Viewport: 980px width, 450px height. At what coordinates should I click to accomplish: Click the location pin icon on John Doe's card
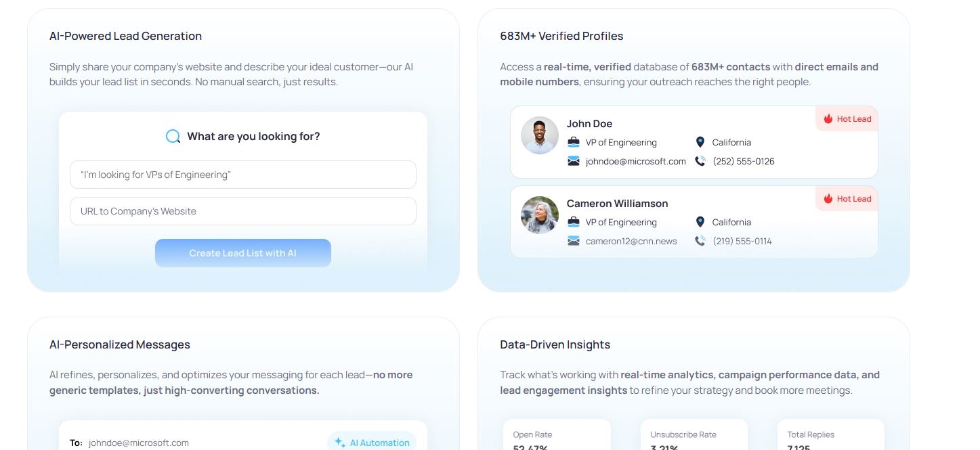[x=700, y=142]
